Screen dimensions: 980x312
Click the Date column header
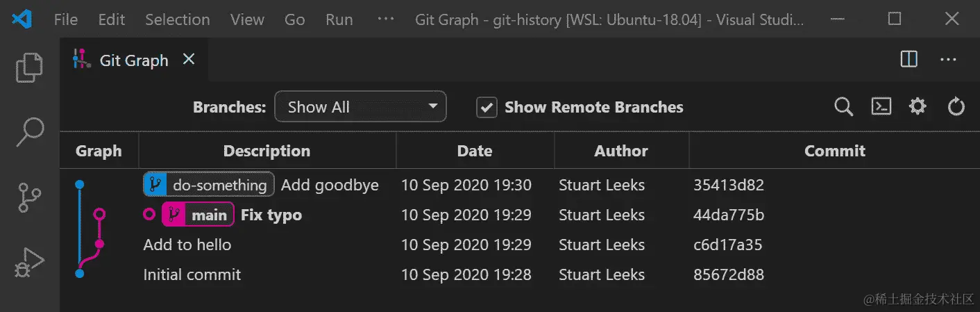click(x=475, y=151)
